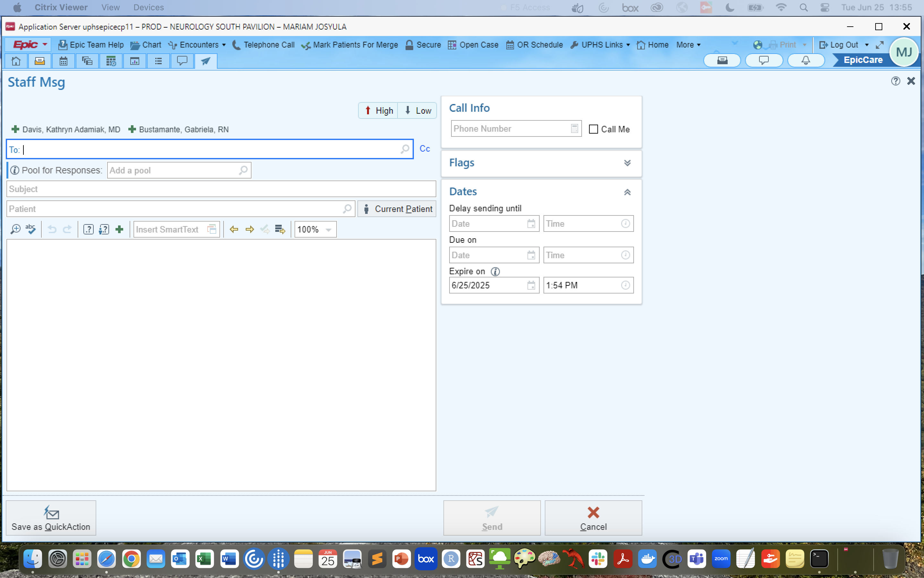Open the SmartText selector icon
This screenshot has height=578, width=924.
pyautogui.click(x=212, y=229)
